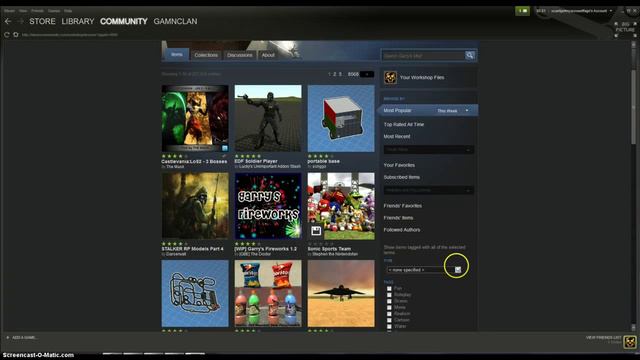This screenshot has height=360, width=640.
Task: Open the Games menu
Action: (54, 11)
